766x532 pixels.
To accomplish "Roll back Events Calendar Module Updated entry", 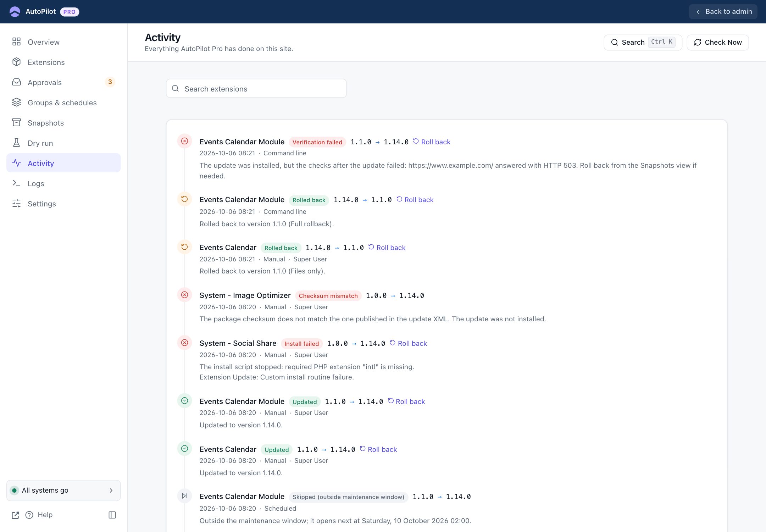I will coord(406,401).
